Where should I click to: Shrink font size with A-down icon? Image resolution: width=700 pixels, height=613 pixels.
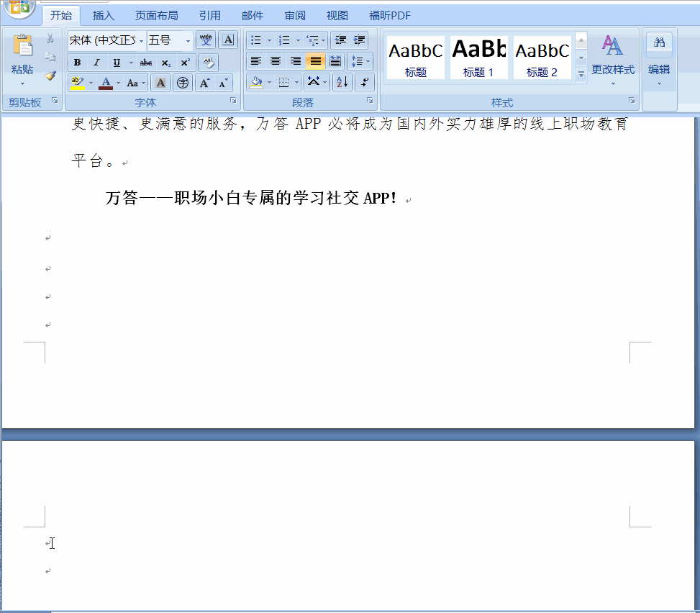point(223,83)
